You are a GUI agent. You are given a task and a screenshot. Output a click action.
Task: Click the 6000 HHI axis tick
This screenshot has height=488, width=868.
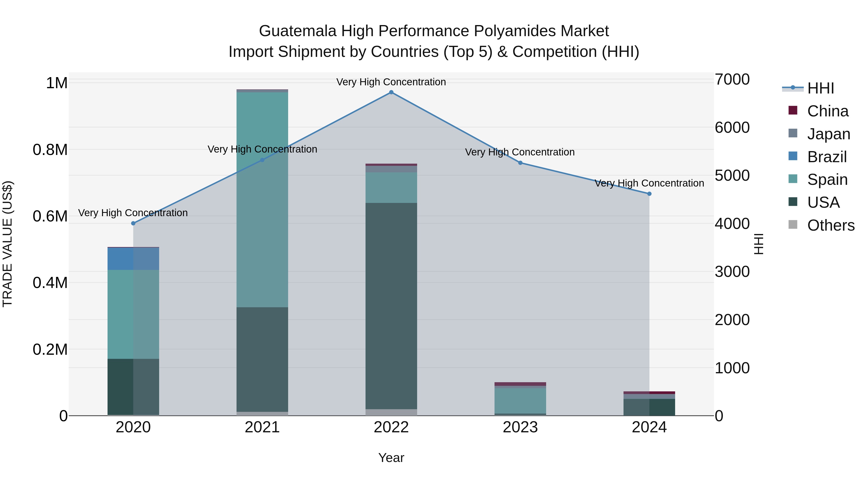coord(732,127)
